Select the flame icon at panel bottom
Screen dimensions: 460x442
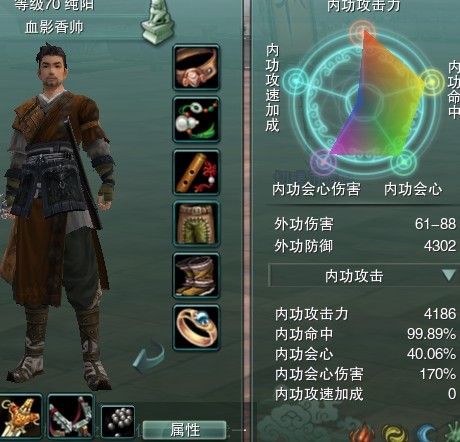click(363, 433)
